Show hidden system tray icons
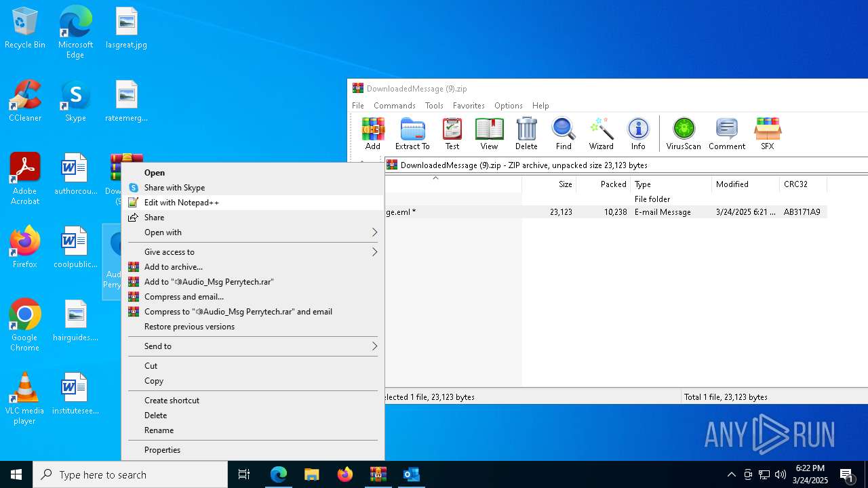Screen dimensions: 868x488 pyautogui.click(x=731, y=474)
